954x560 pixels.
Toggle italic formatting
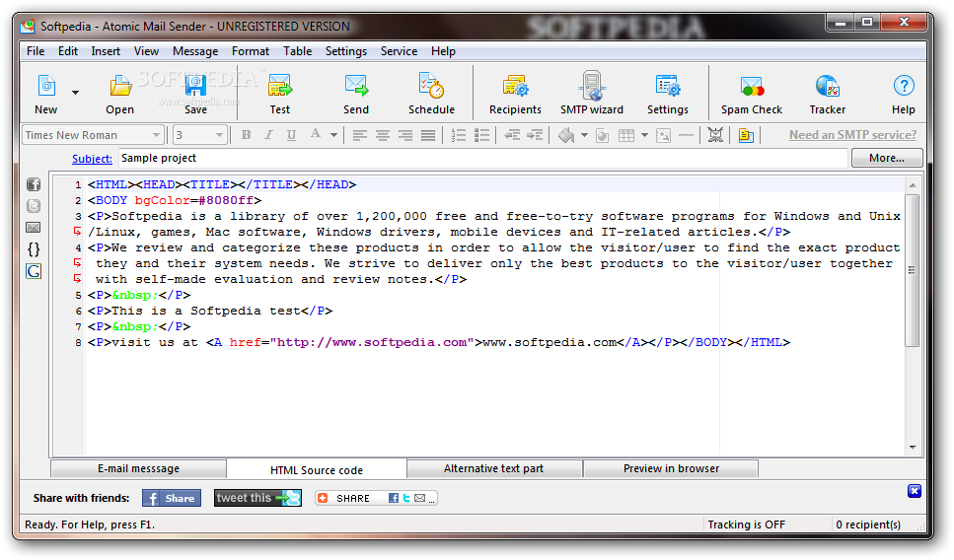(268, 135)
